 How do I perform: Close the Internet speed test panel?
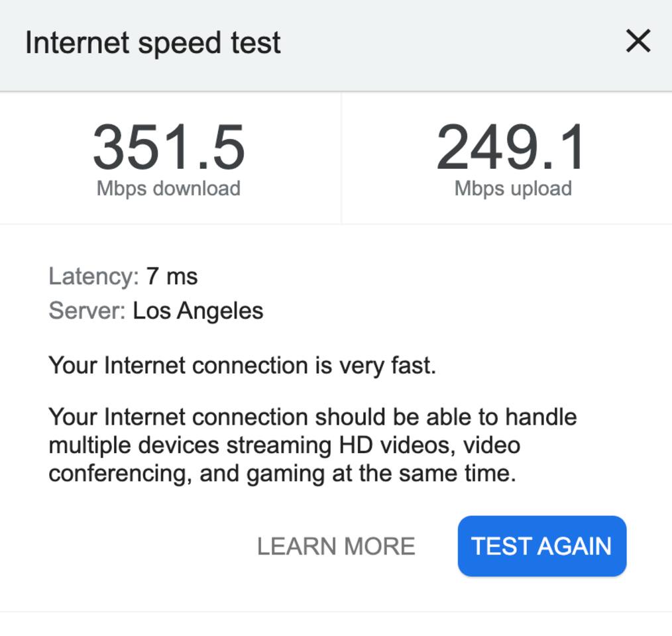pos(638,42)
